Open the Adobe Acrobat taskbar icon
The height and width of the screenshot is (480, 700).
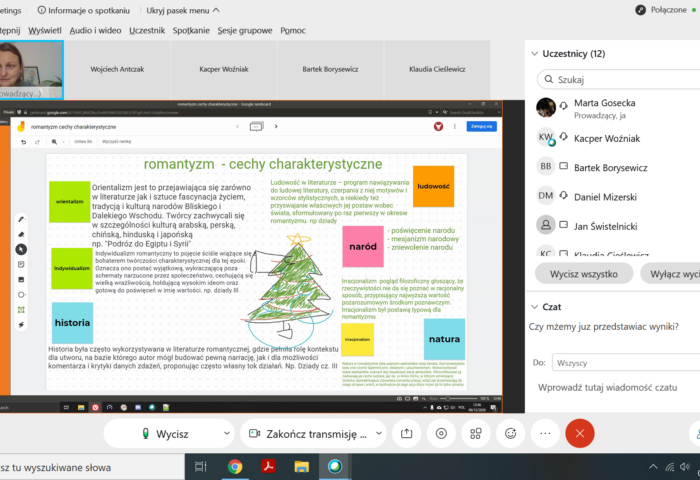[268, 467]
